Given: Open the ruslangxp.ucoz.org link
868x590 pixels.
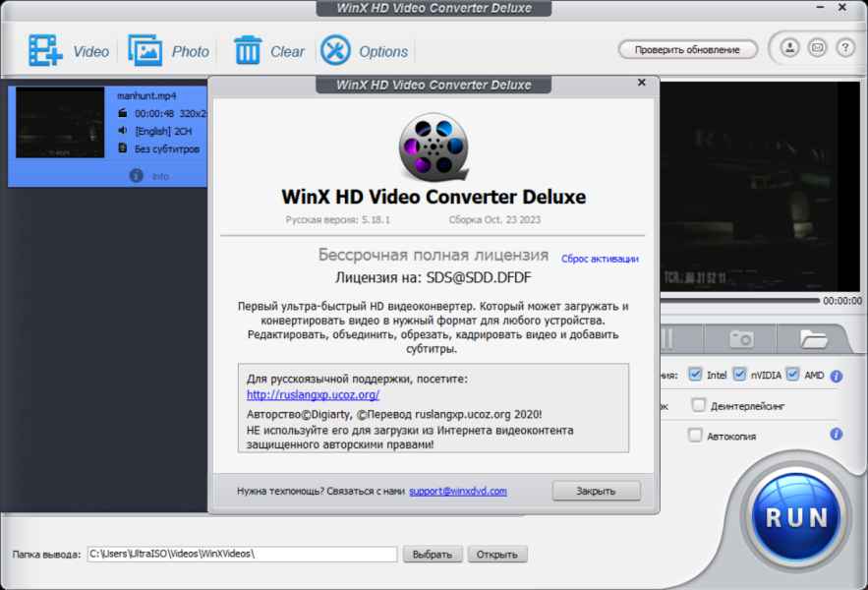Looking at the screenshot, I should coord(313,394).
